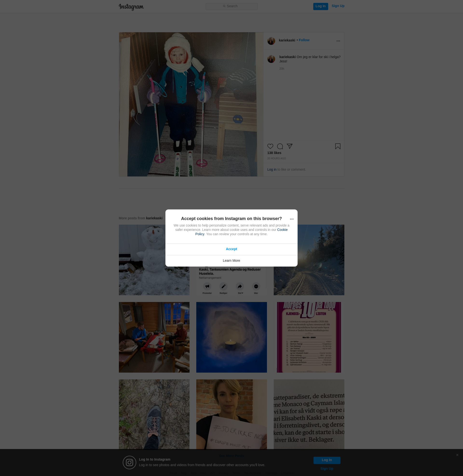Image resolution: width=463 pixels, height=476 pixels.
Task: Click the Instagram camera logo in banner
Action: [x=129, y=463]
